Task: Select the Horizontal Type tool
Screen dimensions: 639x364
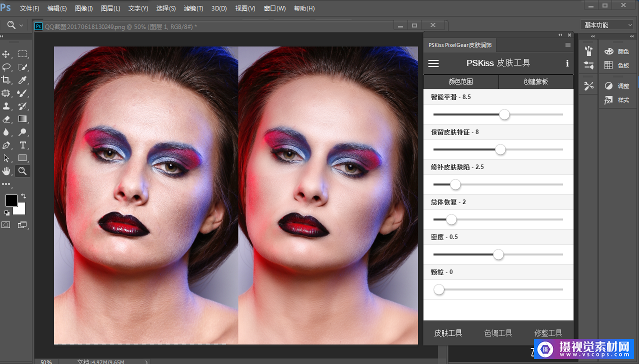Action: [x=22, y=145]
